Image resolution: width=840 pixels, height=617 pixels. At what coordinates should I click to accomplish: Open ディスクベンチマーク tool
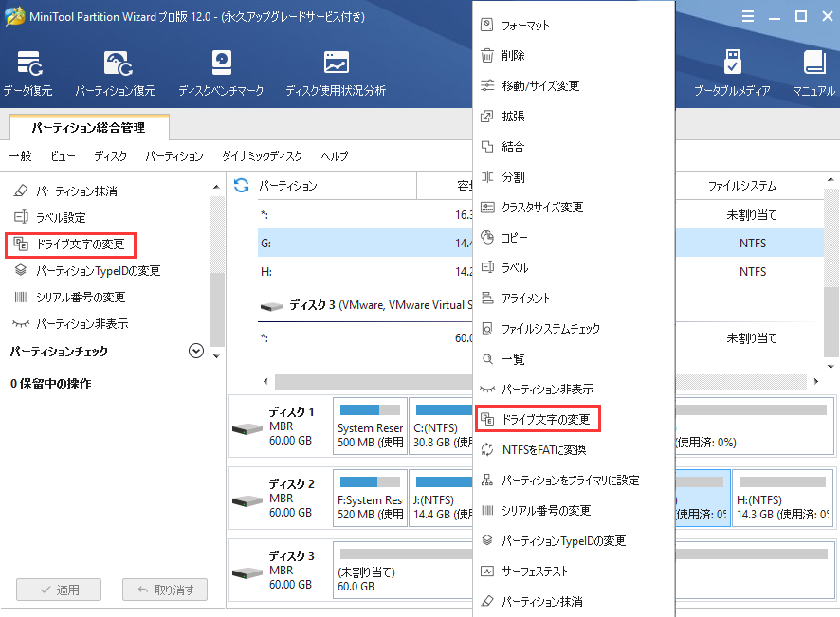click(222, 73)
